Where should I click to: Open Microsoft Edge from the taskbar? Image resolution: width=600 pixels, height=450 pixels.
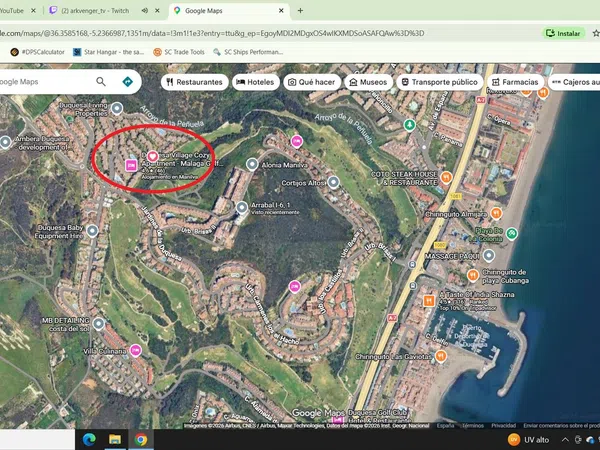(89, 439)
